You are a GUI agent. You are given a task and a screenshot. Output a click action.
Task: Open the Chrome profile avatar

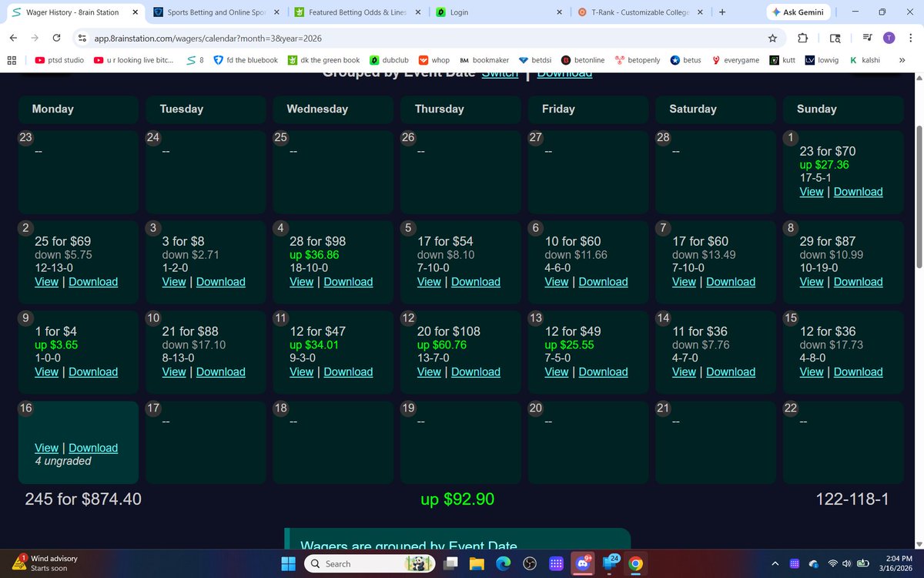889,38
